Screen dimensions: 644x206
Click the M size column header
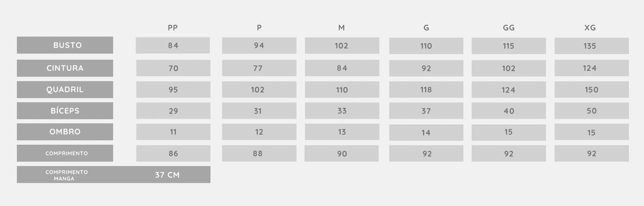click(341, 28)
